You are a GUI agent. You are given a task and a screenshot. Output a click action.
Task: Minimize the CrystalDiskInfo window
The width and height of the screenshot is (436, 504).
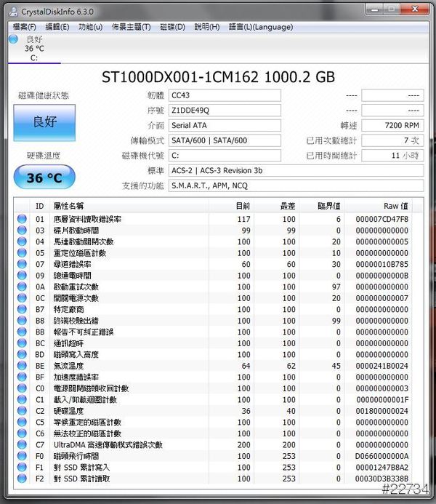click(x=374, y=9)
